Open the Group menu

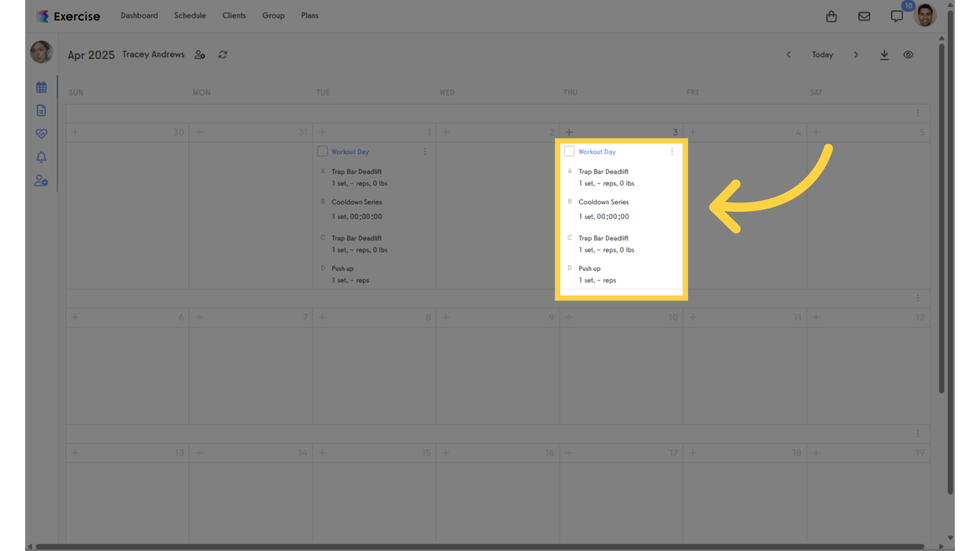(273, 16)
